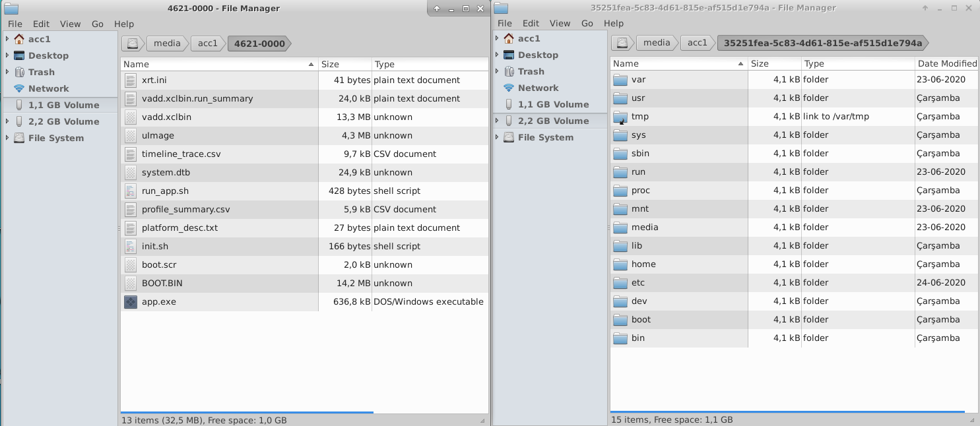This screenshot has width=980, height=426.
Task: Click the Network icon in right window sidebar
Action: point(508,88)
